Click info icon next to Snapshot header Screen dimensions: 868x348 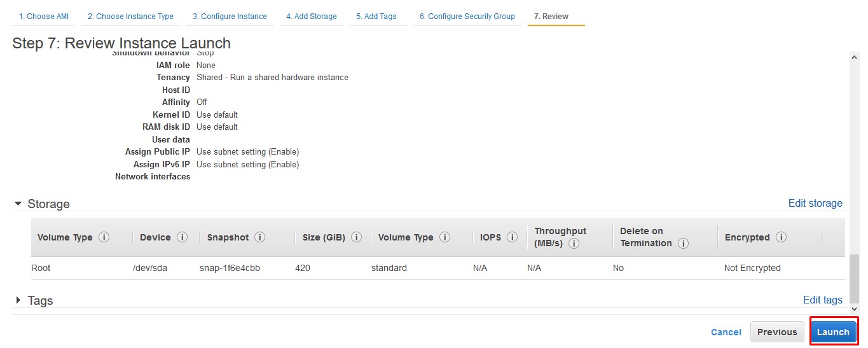pyautogui.click(x=259, y=237)
